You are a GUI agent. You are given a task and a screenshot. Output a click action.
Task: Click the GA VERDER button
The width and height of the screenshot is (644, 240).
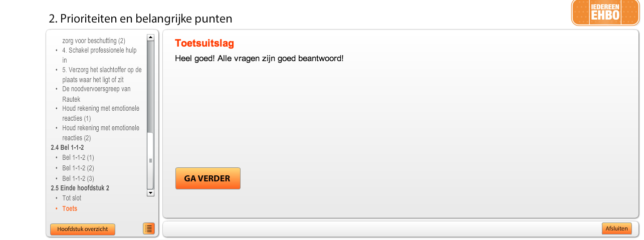point(208,178)
